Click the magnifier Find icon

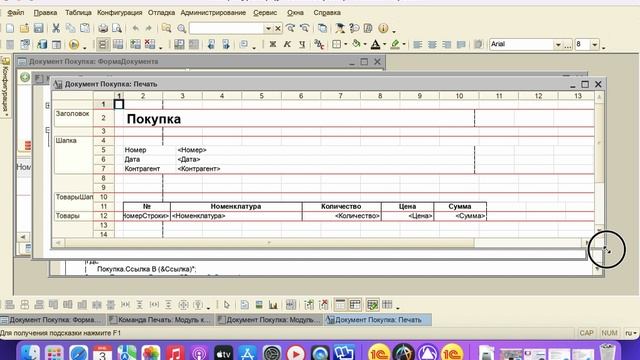[x=182, y=28]
